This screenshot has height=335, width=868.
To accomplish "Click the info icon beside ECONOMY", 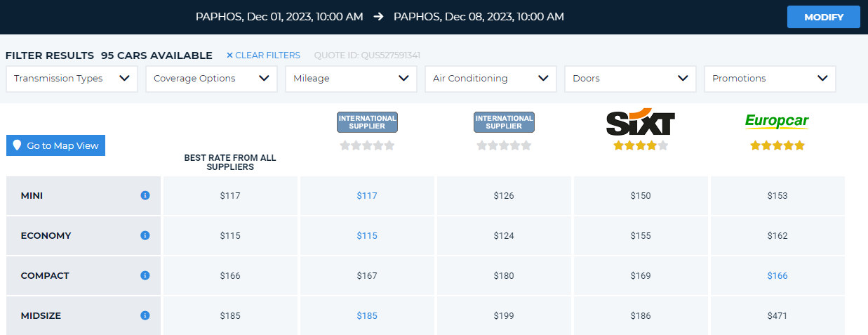I will 145,235.
